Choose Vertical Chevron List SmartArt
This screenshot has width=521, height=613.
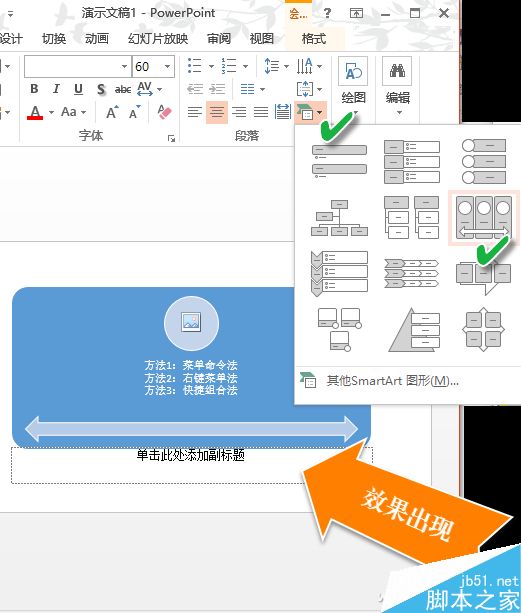tap(339, 273)
